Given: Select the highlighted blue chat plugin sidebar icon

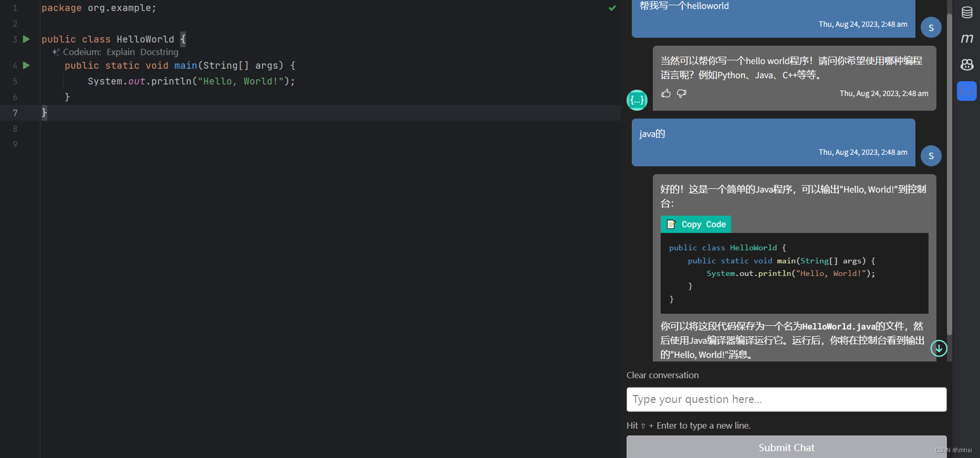Looking at the screenshot, I should click(967, 91).
